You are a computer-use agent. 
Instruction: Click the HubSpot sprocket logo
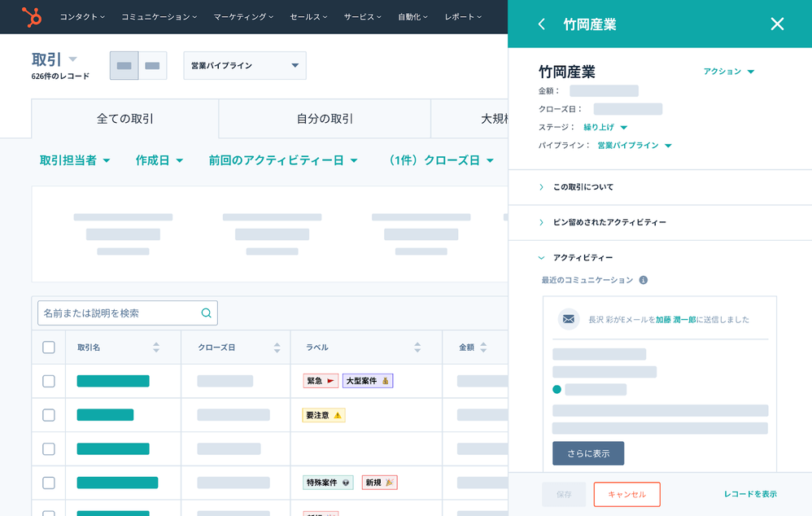coord(32,16)
